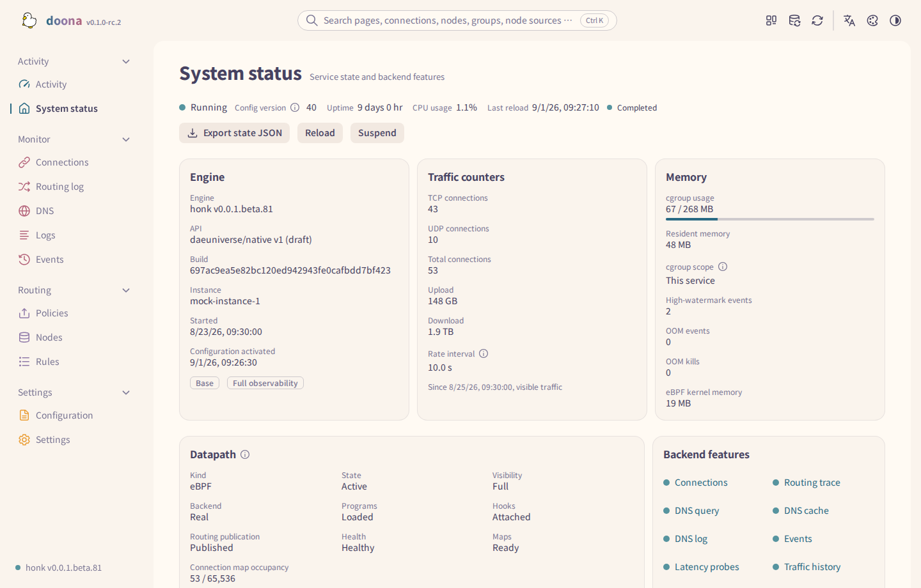The width and height of the screenshot is (921, 588).
Task: Open Configuration page
Action: [74, 415]
